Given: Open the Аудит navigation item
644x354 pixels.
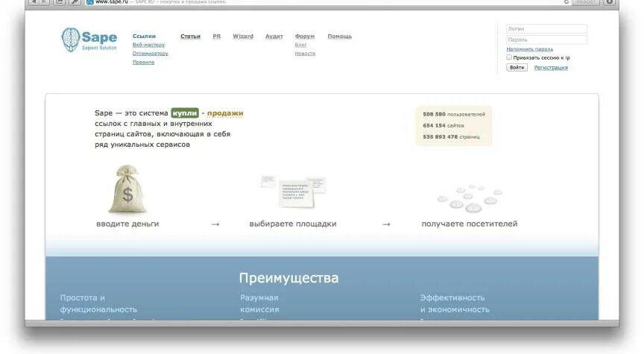Looking at the screenshot, I should pyautogui.click(x=274, y=36).
